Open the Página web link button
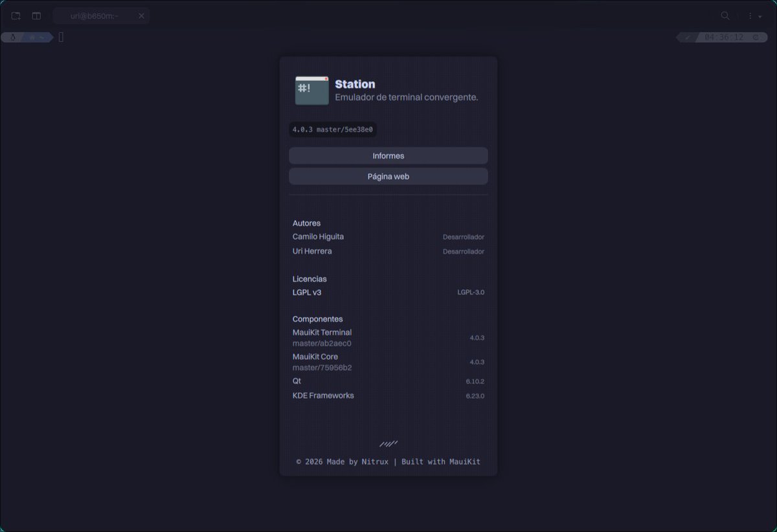 pos(388,176)
